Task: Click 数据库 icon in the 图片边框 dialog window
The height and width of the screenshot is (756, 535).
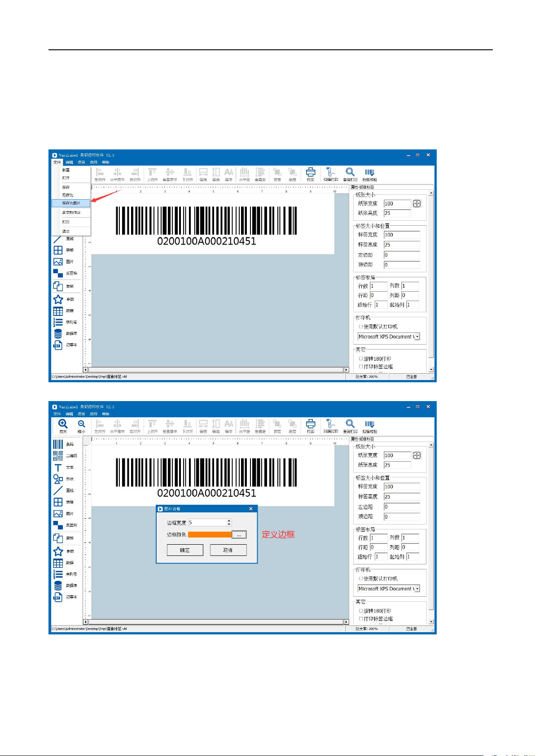Action: (58, 586)
